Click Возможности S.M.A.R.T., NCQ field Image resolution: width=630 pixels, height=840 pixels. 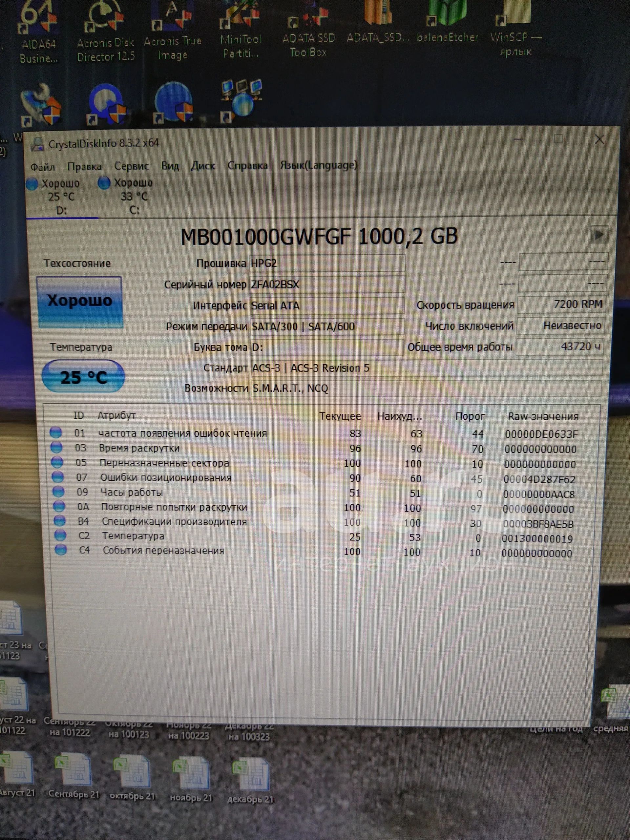(427, 388)
